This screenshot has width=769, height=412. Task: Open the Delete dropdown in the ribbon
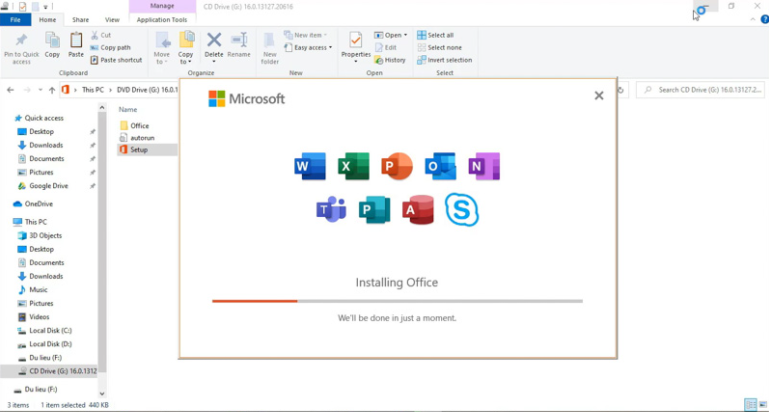pos(213,60)
